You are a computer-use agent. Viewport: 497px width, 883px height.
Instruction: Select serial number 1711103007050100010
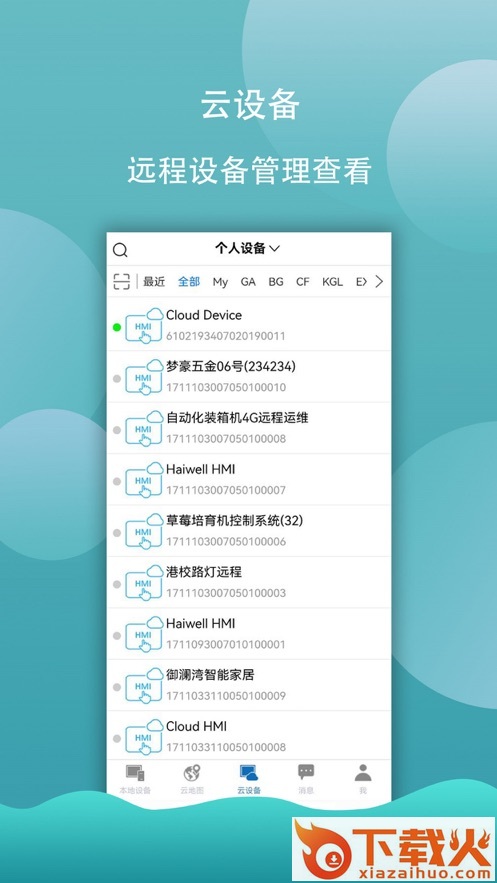pos(226,387)
